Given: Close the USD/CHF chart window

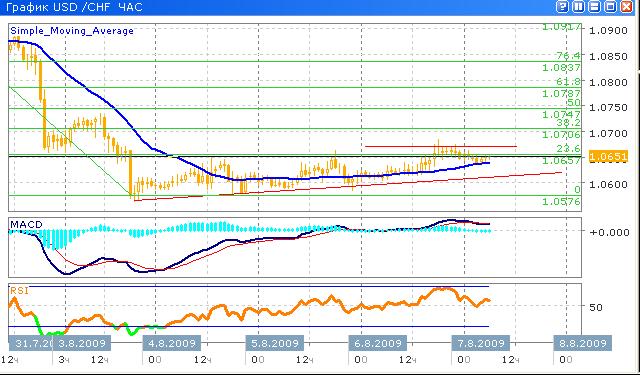Looking at the screenshot, I should (626, 7).
